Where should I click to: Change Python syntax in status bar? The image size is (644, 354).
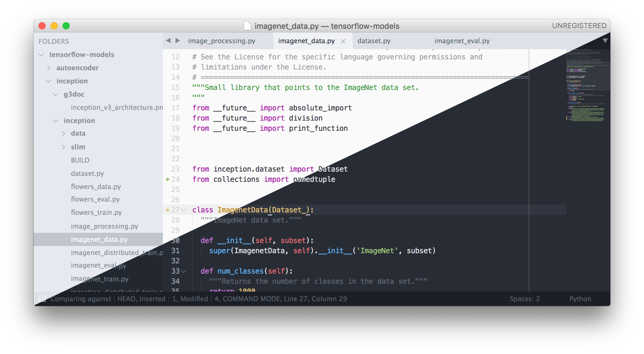[x=580, y=299]
